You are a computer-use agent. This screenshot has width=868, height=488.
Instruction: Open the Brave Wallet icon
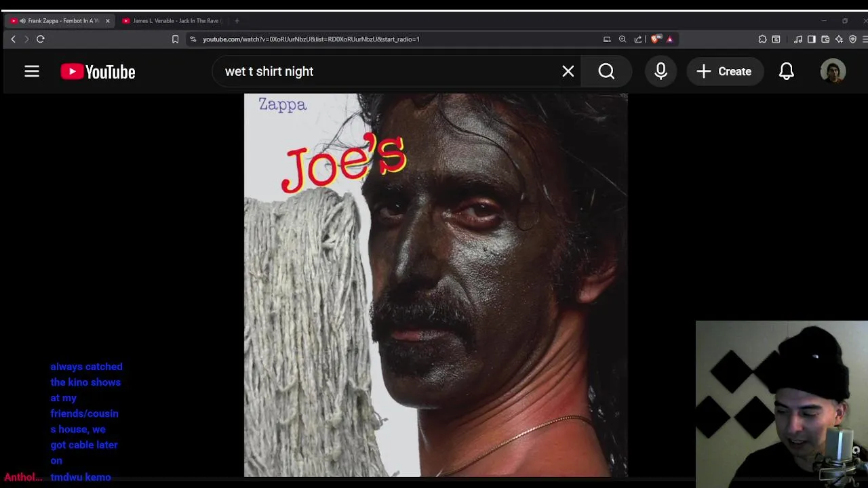point(825,39)
